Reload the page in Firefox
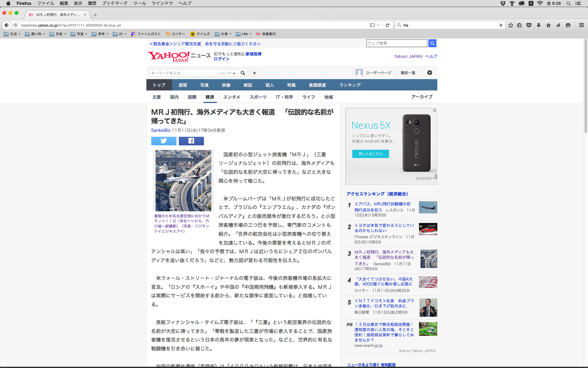The width and height of the screenshot is (588, 368). coord(387,25)
